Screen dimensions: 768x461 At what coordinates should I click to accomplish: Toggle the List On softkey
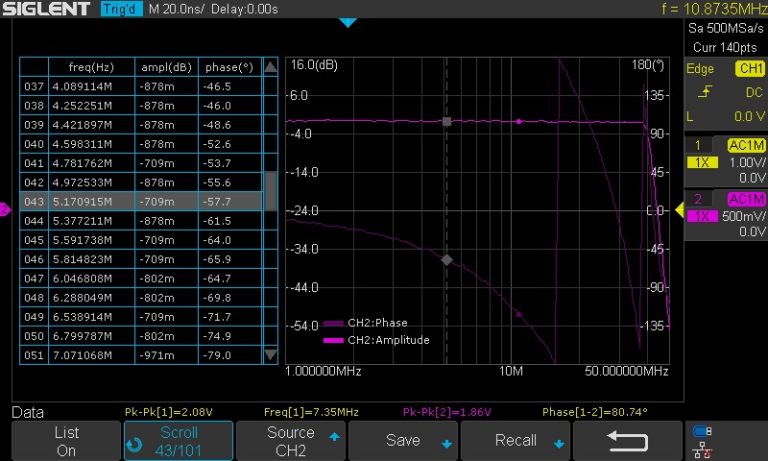65,440
